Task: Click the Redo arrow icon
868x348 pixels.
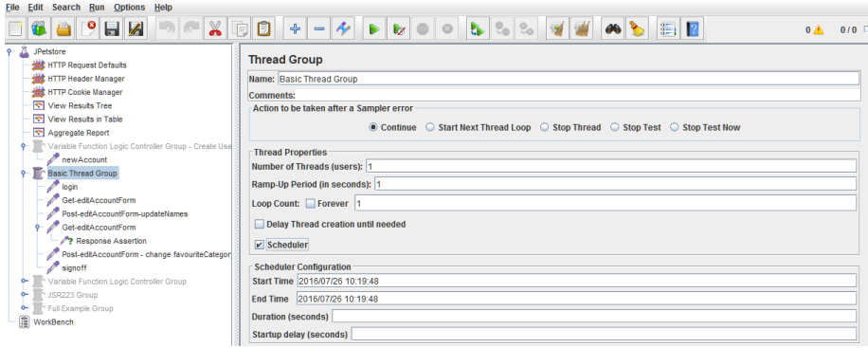Action: pyautogui.click(x=190, y=28)
